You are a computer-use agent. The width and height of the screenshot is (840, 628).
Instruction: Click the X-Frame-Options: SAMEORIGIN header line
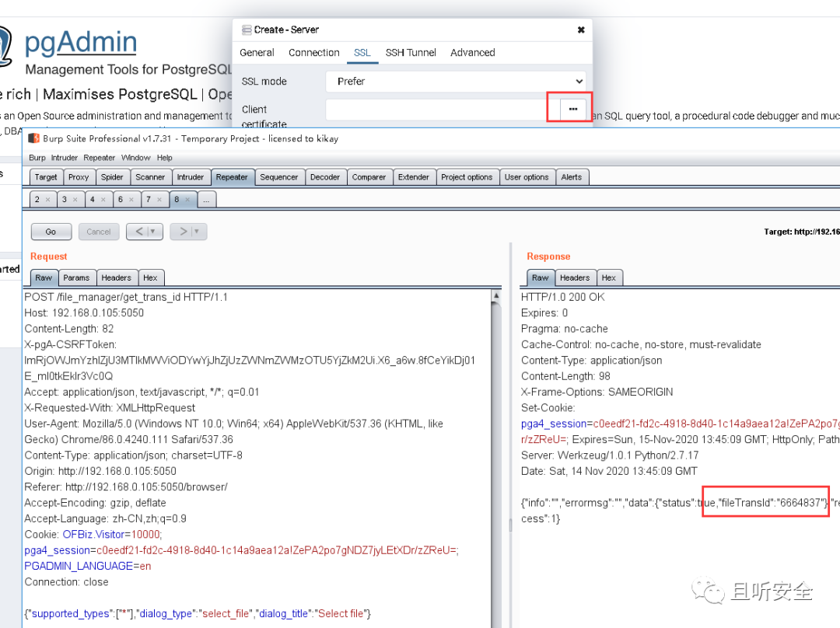[x=597, y=392]
